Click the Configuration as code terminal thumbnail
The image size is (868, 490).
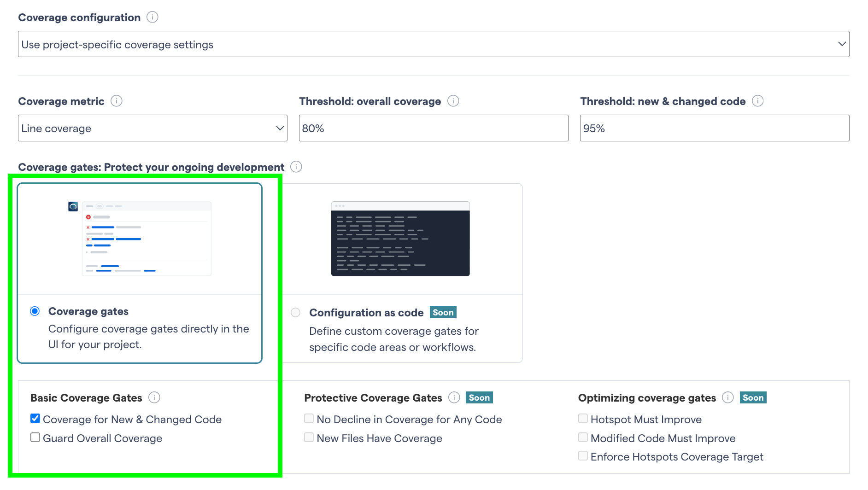coord(400,239)
